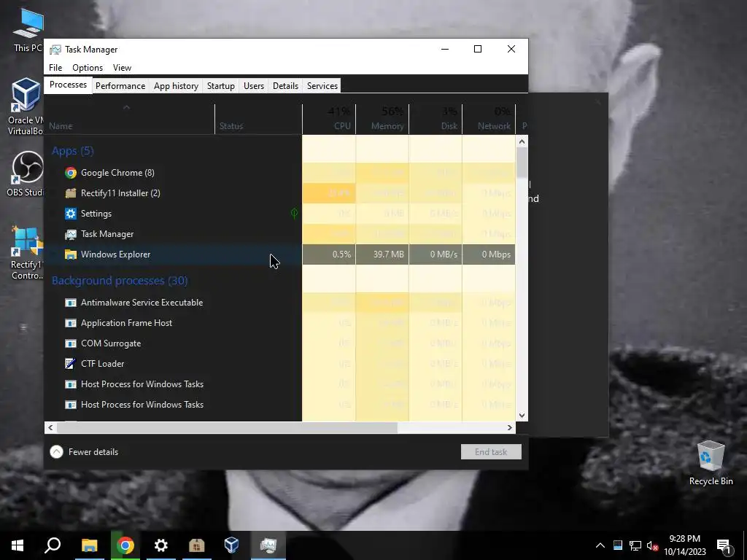Image resolution: width=747 pixels, height=560 pixels.
Task: Open network status tray icon
Action: pyautogui.click(x=635, y=545)
